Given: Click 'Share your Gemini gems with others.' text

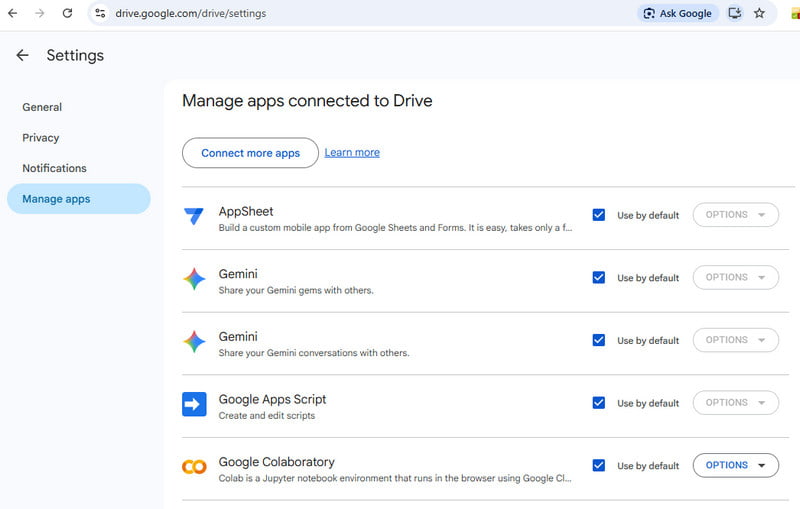Looking at the screenshot, I should [296, 290].
